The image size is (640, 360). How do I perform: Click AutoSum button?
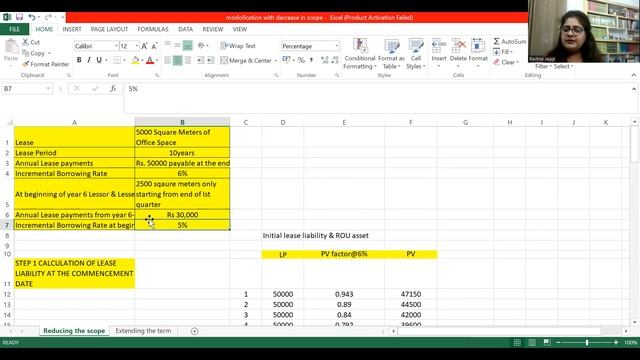(510, 42)
